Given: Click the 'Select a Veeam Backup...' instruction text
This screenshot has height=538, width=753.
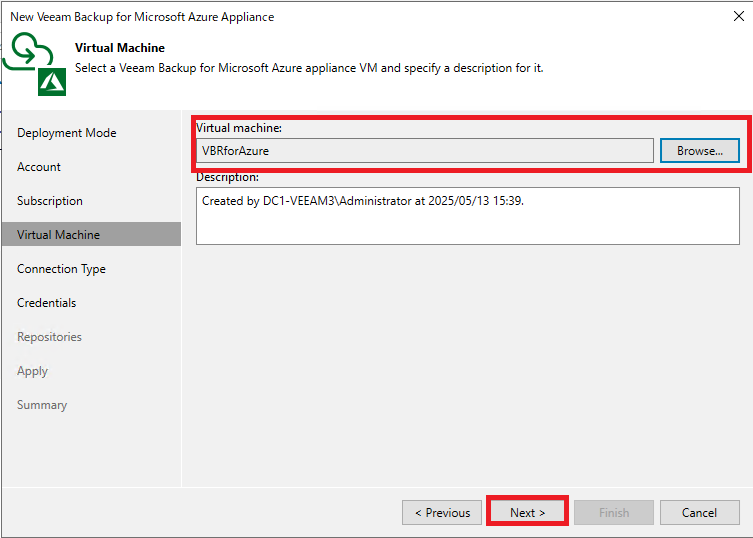Looking at the screenshot, I should [309, 68].
